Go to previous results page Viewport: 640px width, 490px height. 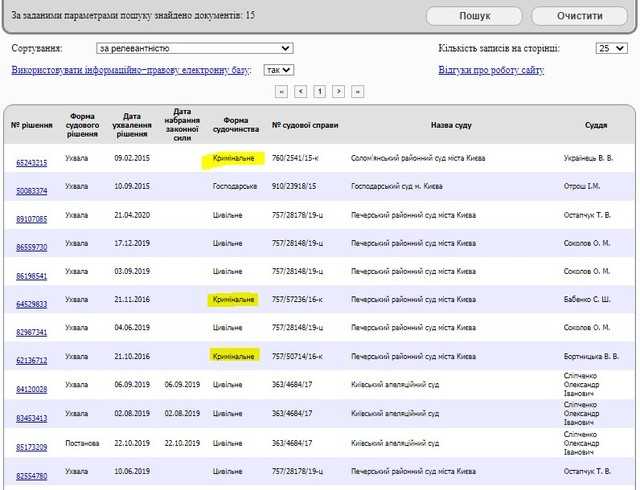tap(300, 91)
